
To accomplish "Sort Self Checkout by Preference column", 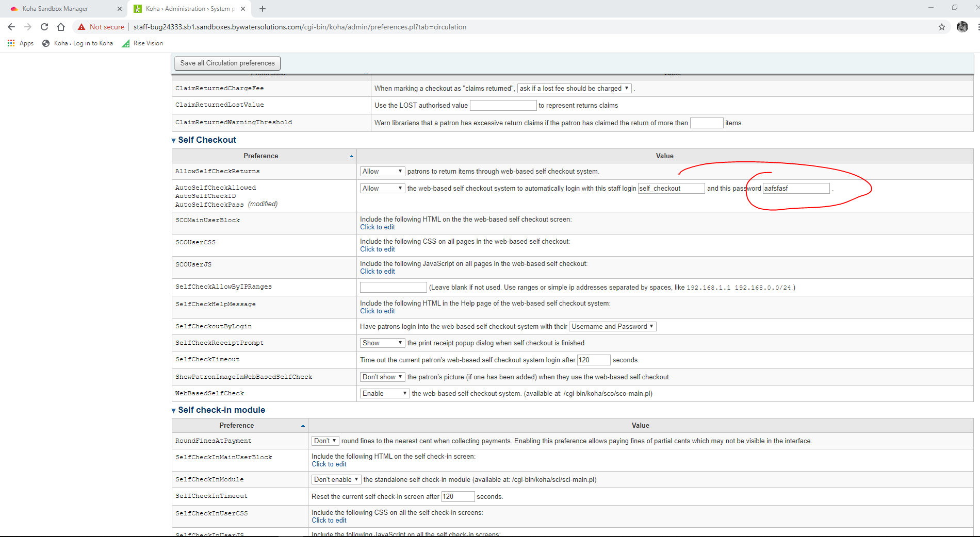I will click(261, 156).
